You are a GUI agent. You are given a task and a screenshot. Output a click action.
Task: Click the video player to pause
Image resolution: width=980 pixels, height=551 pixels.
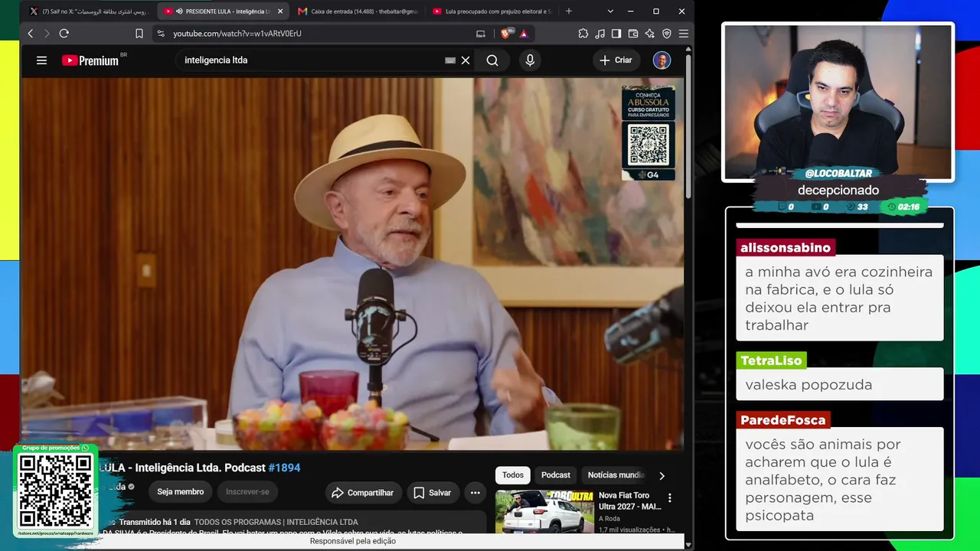tap(352, 264)
